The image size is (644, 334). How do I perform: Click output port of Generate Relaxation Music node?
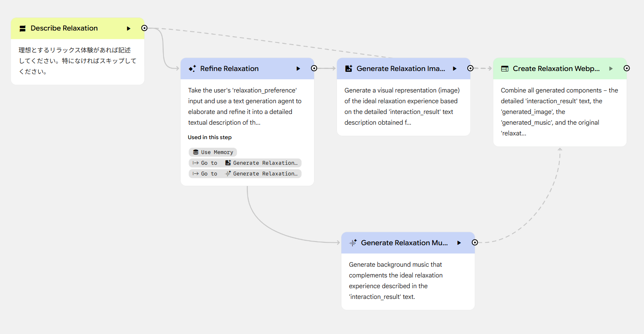coord(475,243)
